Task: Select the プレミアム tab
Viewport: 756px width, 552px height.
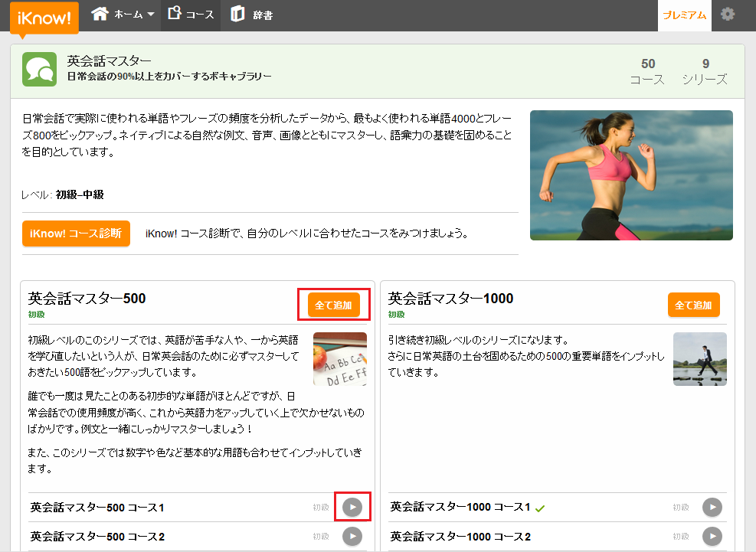Action: 685,15
